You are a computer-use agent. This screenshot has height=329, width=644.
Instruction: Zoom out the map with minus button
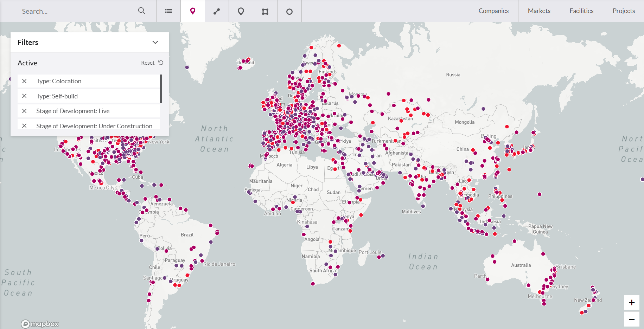[x=632, y=319]
